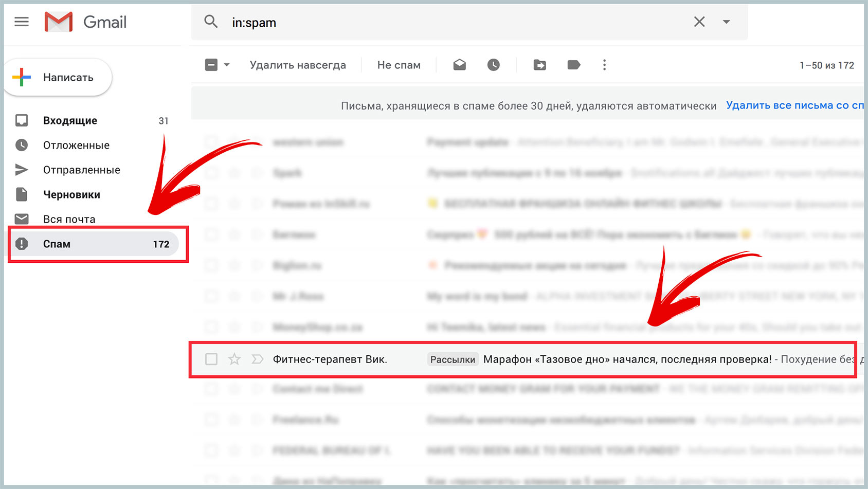The width and height of the screenshot is (868, 489).
Task: Click the Не спам button
Action: [399, 65]
